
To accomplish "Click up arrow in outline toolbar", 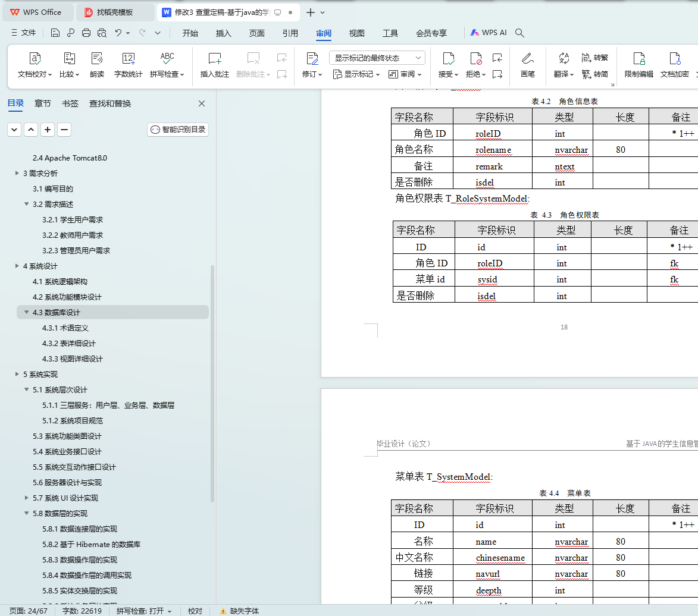I will [x=31, y=130].
